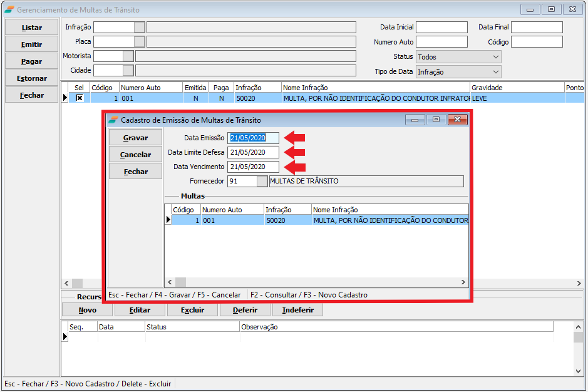The width and height of the screenshot is (588, 392).
Task: Click the Gravar button in the dialog
Action: pyautogui.click(x=135, y=137)
